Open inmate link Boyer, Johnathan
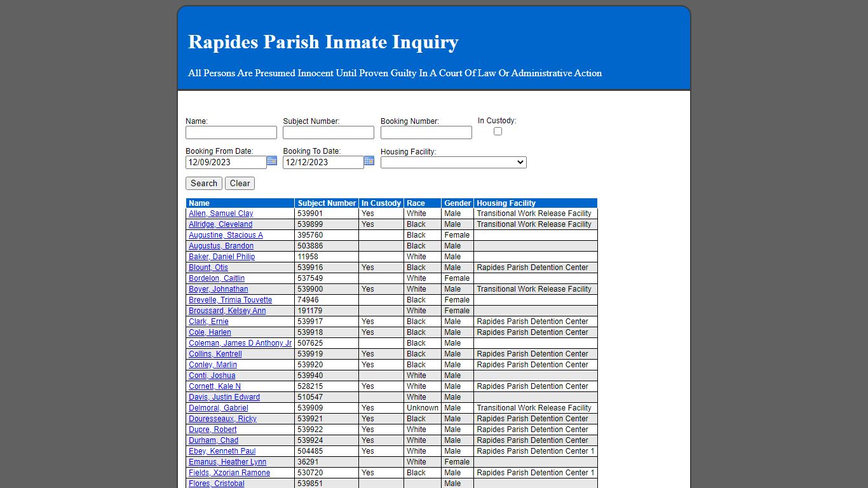The image size is (868, 488). click(x=219, y=289)
